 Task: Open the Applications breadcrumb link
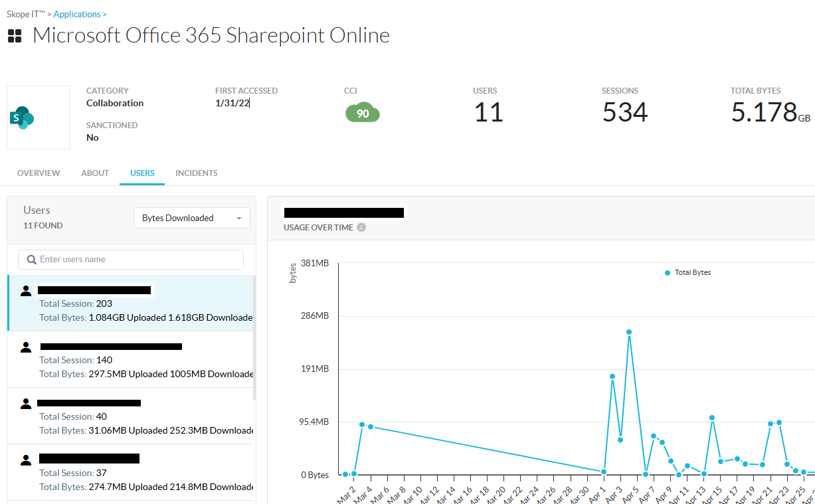tap(77, 14)
